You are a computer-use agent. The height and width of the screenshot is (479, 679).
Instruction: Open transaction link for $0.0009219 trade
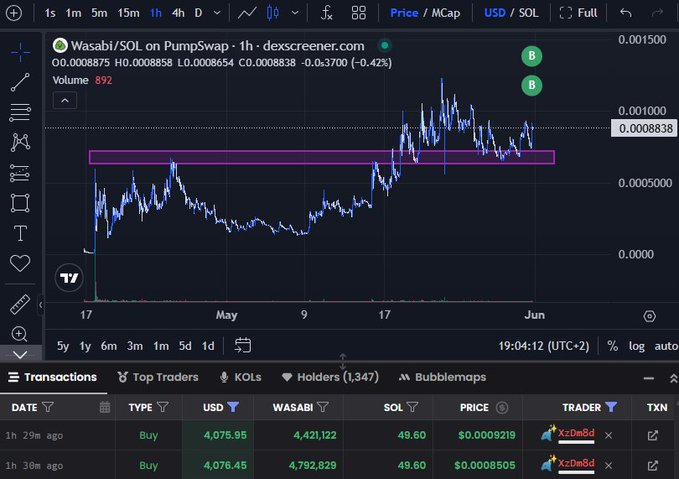[x=653, y=435]
